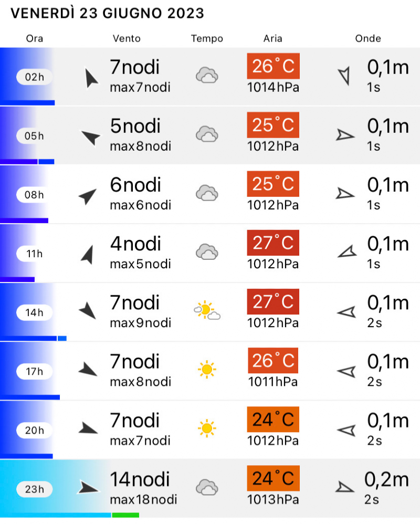Click the wind direction arrow at 02h
Screen dimensions: 420x524
pos(91,78)
